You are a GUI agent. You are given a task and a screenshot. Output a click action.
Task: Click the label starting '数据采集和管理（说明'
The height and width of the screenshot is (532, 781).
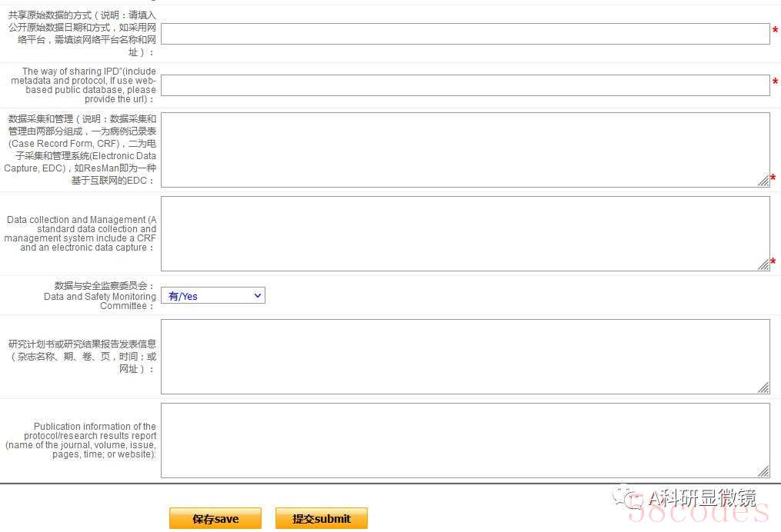click(x=80, y=149)
